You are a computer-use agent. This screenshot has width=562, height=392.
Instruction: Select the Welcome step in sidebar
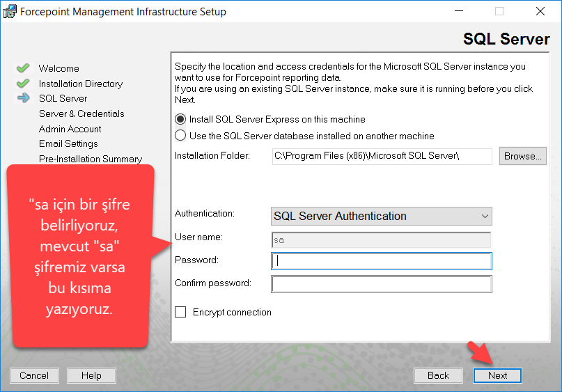tap(58, 68)
